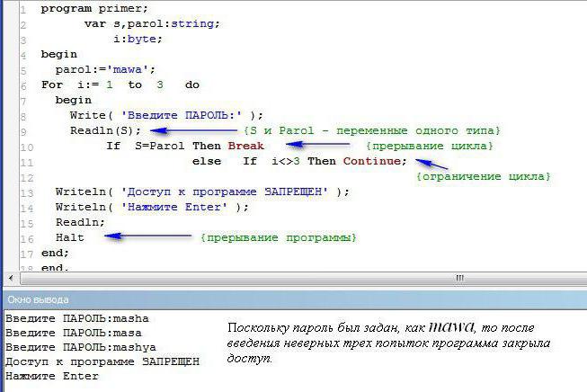Click the 'var s,parol:string;' declaration
587x392 pixels.
pos(152,23)
